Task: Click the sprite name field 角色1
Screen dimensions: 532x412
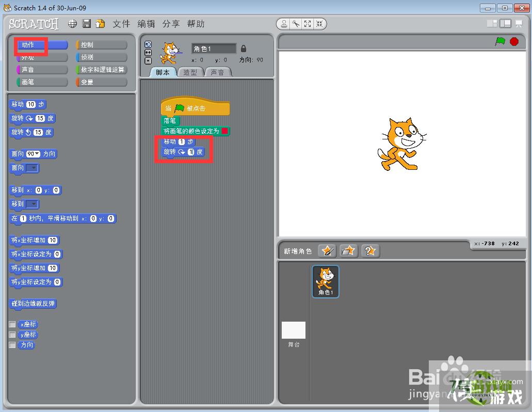Action: 214,49
